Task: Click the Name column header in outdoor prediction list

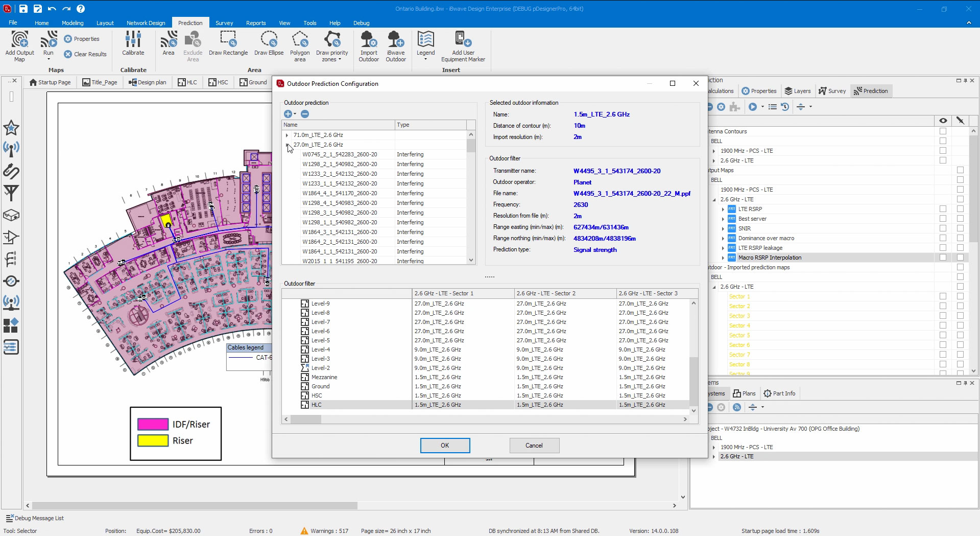Action: coord(338,125)
